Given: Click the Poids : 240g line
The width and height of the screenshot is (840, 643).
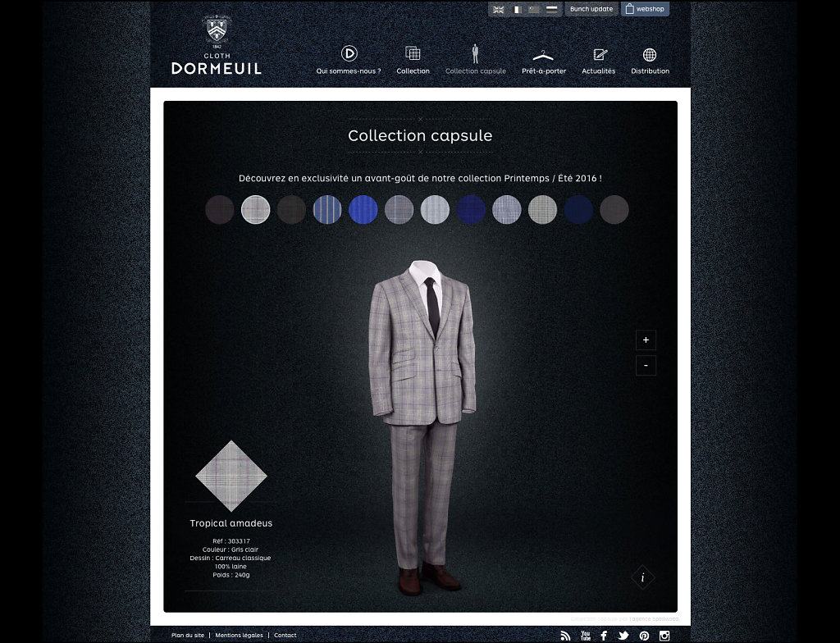Looking at the screenshot, I should (231, 575).
